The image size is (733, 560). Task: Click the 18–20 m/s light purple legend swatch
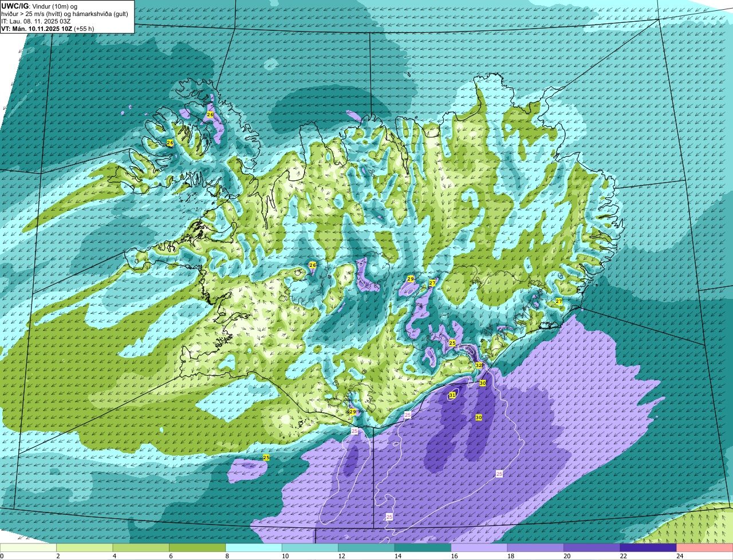[x=536, y=547]
